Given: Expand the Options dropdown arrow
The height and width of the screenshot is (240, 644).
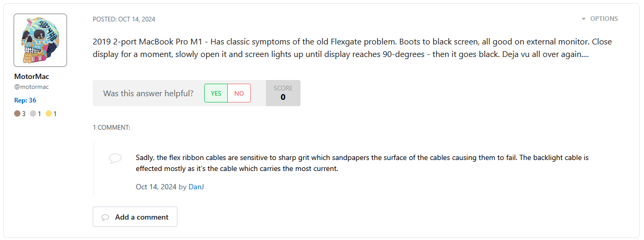Looking at the screenshot, I should point(584,19).
